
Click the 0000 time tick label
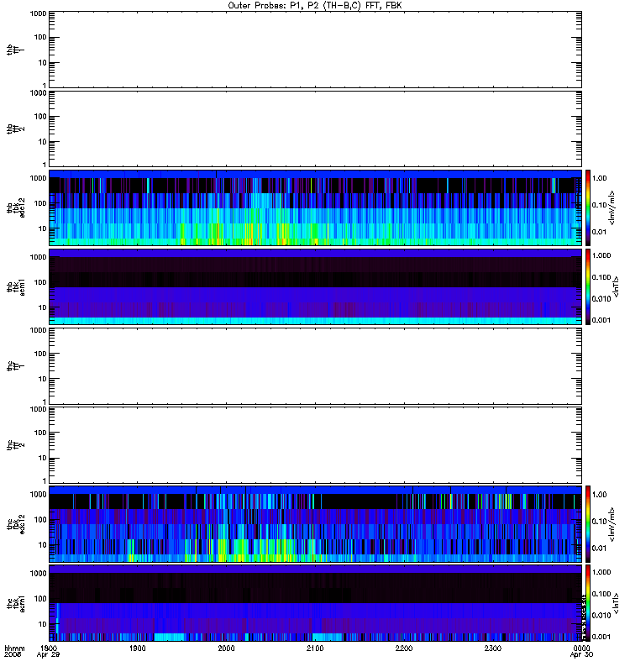(x=581, y=648)
